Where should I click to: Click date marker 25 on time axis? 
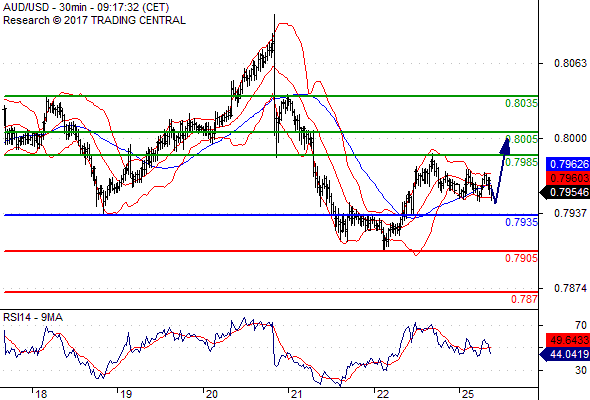(x=468, y=394)
